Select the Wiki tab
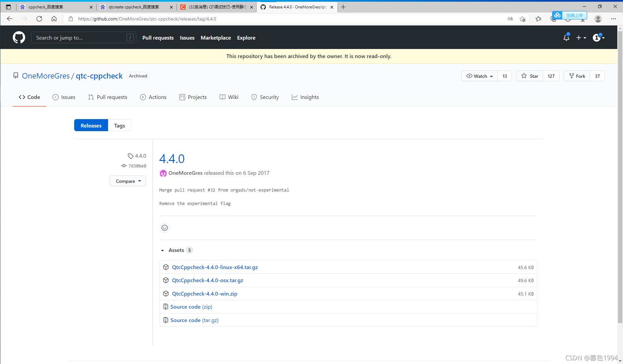The width and height of the screenshot is (623, 364). 229,97
